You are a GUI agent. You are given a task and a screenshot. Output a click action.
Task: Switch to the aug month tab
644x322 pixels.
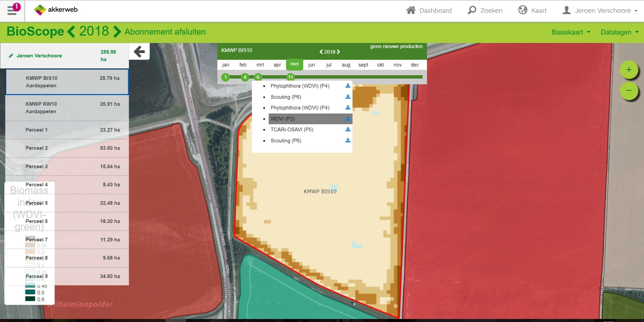pyautogui.click(x=346, y=65)
